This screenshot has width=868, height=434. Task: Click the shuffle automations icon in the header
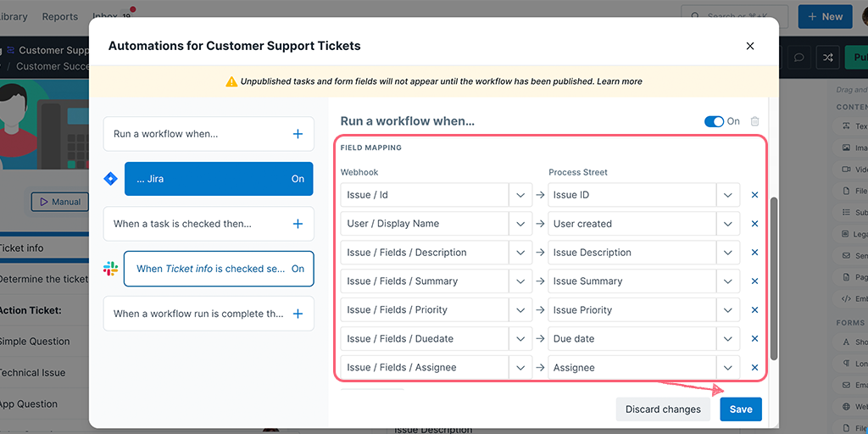tap(827, 58)
